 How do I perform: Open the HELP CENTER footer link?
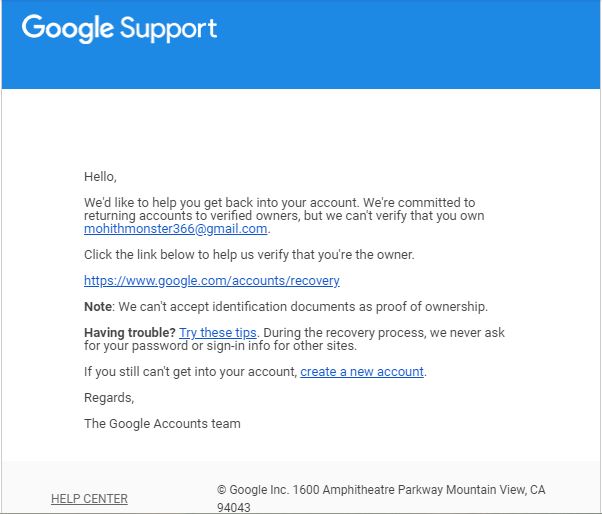[x=89, y=499]
